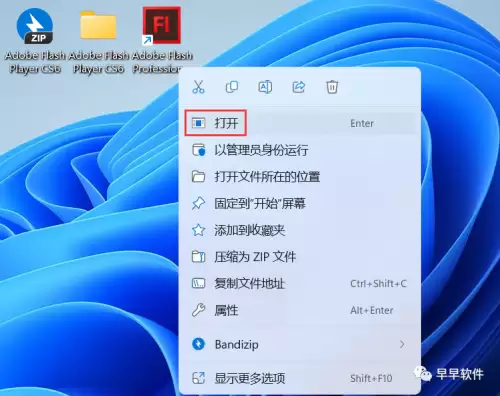Screen dimensions: 500x396
Task: Click the star icon beside 添加到收藏夹
Action: click(198, 230)
